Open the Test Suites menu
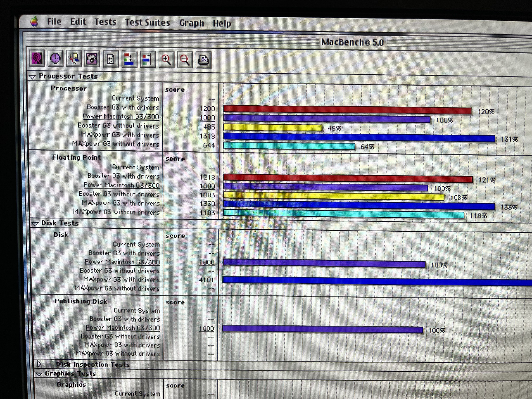The image size is (532, 399). click(x=147, y=23)
